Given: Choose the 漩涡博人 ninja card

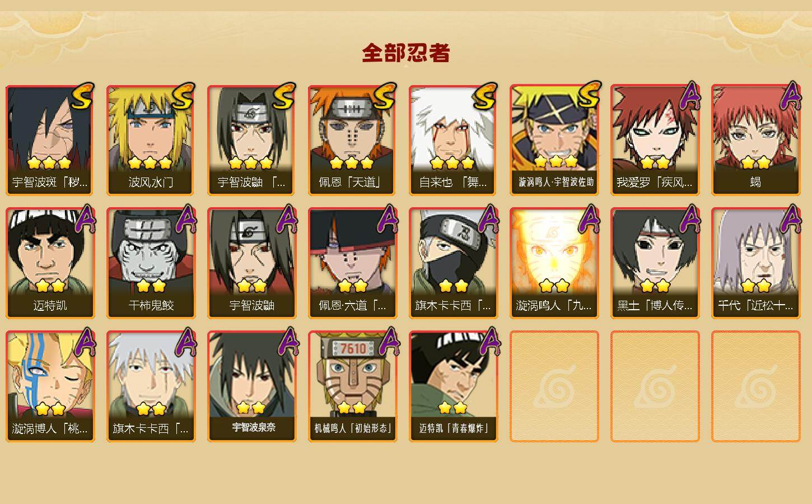Looking at the screenshot, I should 50,386.
